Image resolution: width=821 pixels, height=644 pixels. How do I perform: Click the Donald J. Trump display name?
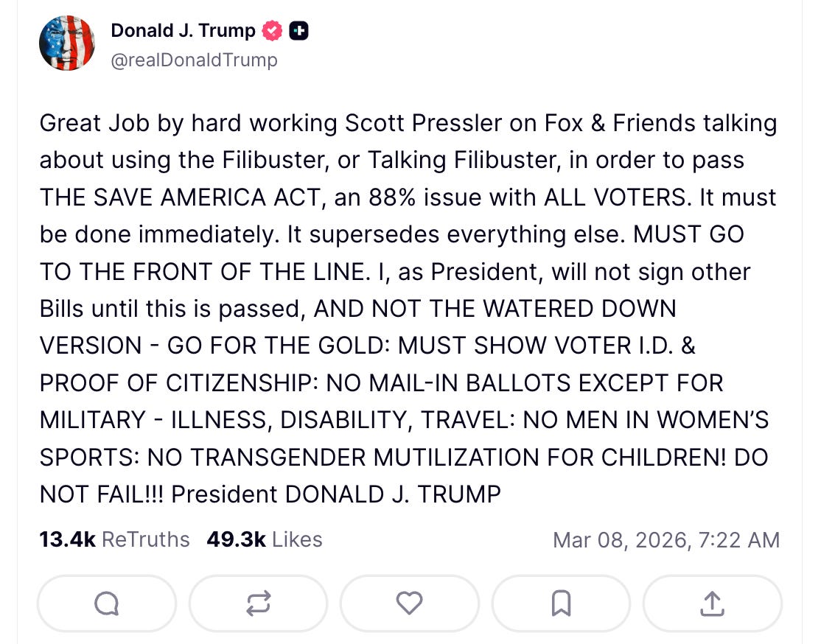[x=184, y=30]
